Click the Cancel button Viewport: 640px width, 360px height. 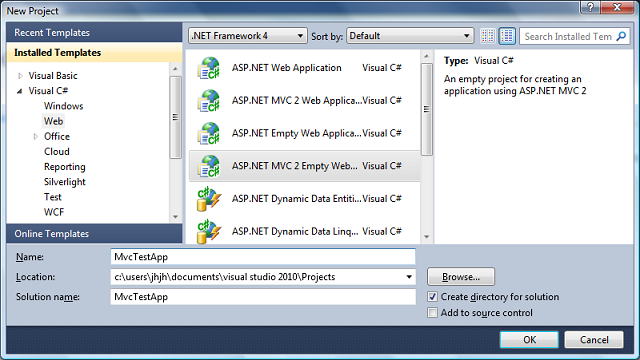coord(594,340)
